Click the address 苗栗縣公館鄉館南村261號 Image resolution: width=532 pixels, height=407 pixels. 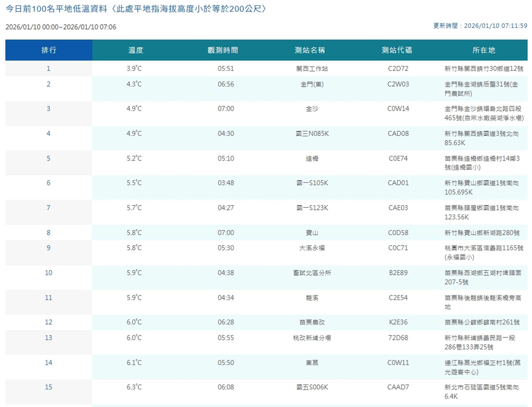[x=482, y=322]
